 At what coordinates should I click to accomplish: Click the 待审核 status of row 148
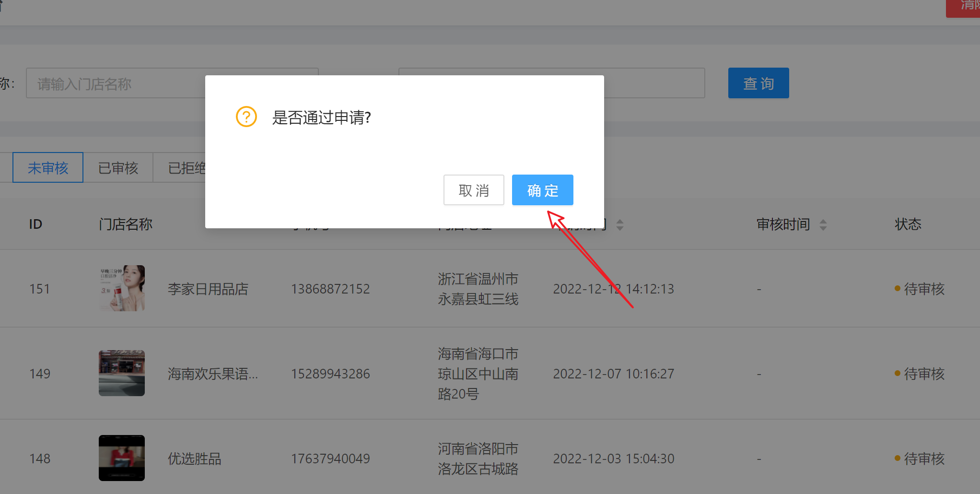pos(923,459)
